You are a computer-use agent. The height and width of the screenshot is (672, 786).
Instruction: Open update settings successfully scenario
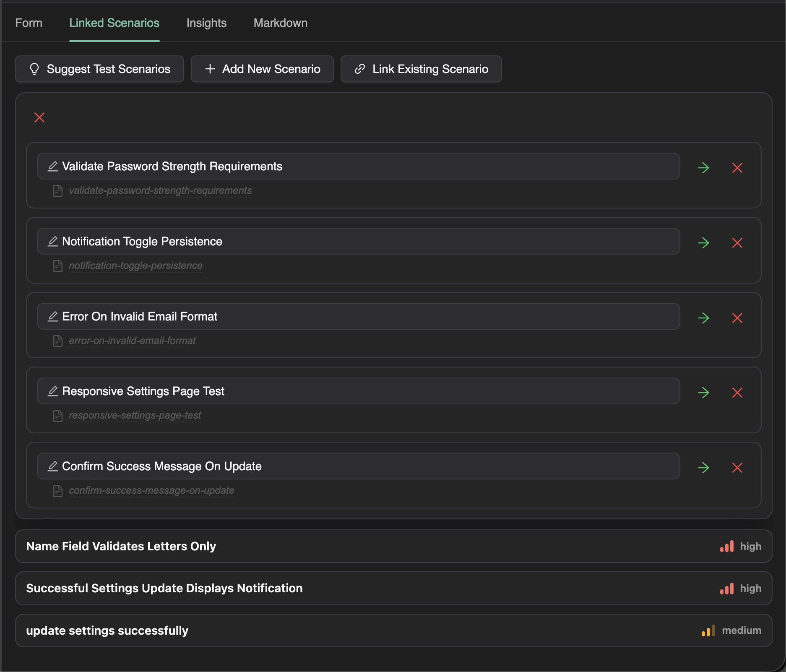point(393,630)
